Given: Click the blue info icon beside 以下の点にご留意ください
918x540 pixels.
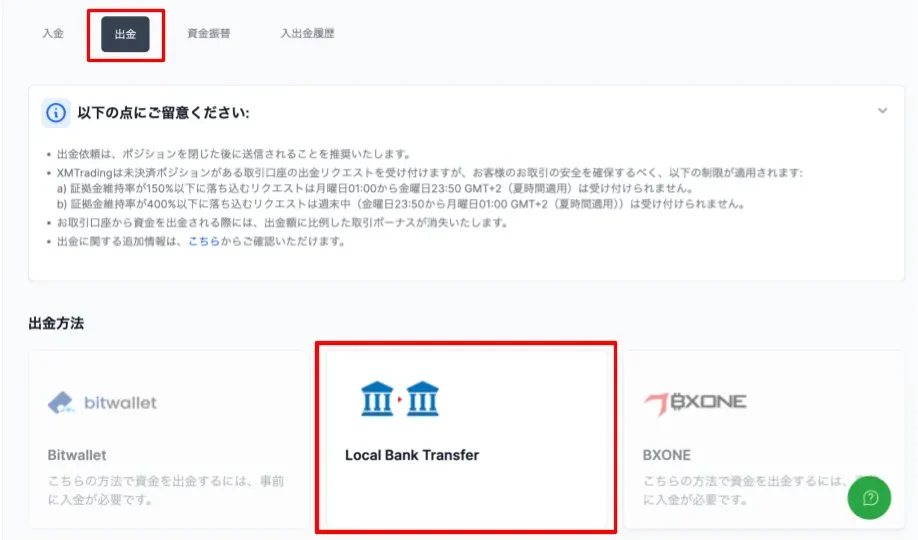Looking at the screenshot, I should (x=56, y=112).
